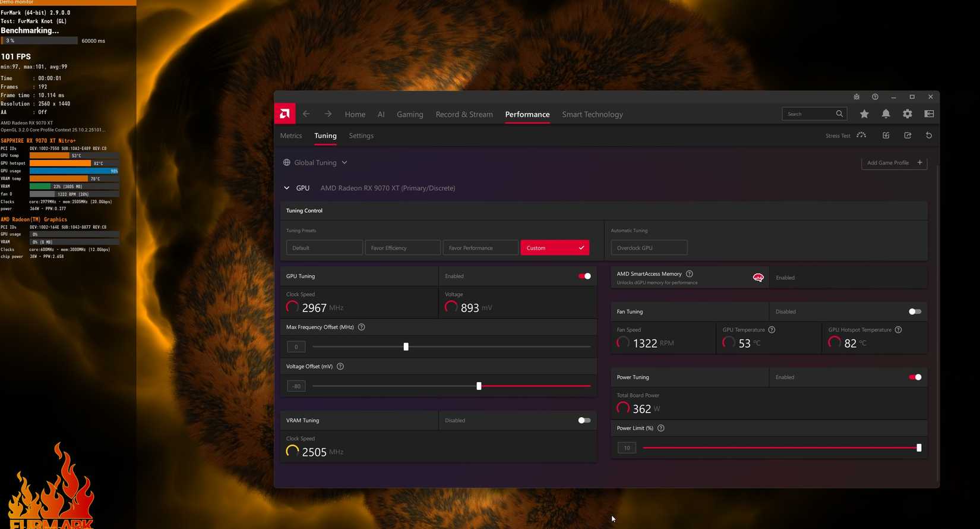Switch to the Gaming tab

pyautogui.click(x=410, y=114)
